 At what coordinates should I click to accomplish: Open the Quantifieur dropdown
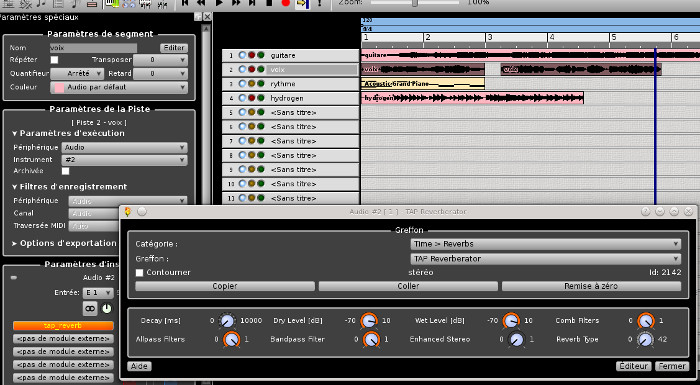pyautogui.click(x=77, y=74)
